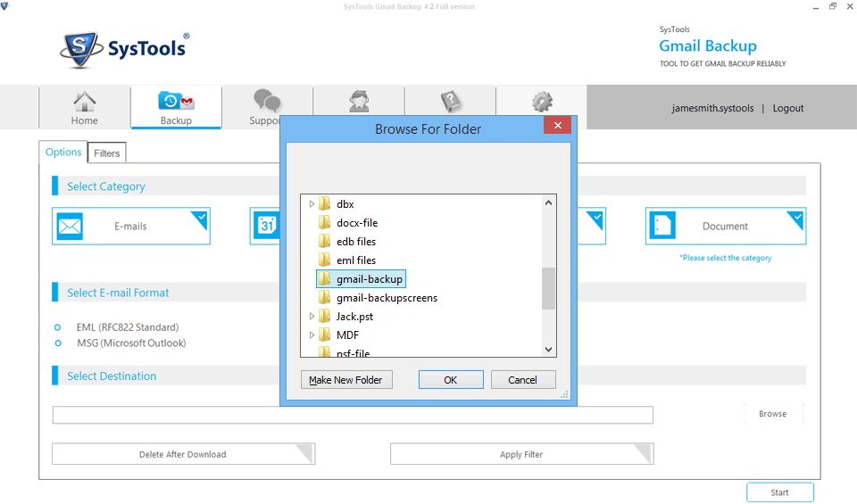
Task: Toggle checkmark on category left of Document
Action: [x=597, y=219]
